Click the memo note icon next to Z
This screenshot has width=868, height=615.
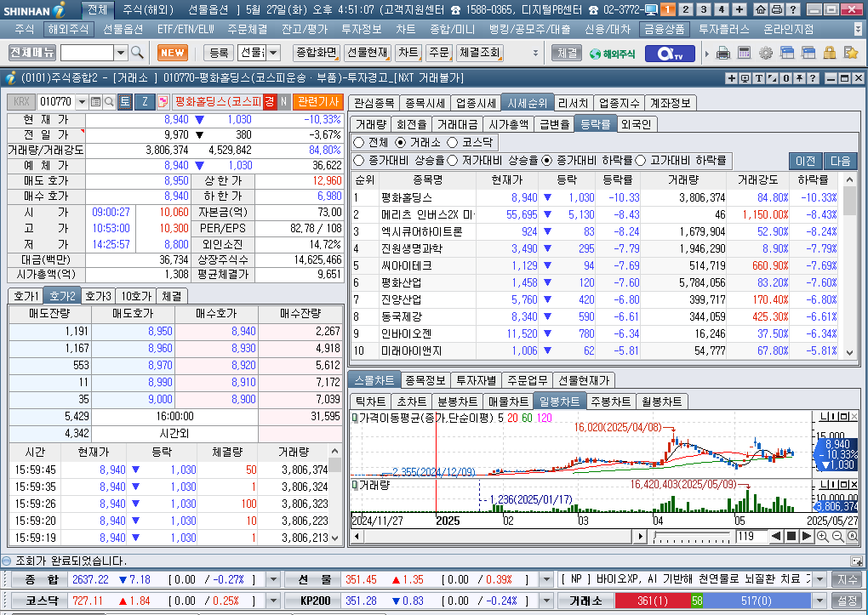163,102
